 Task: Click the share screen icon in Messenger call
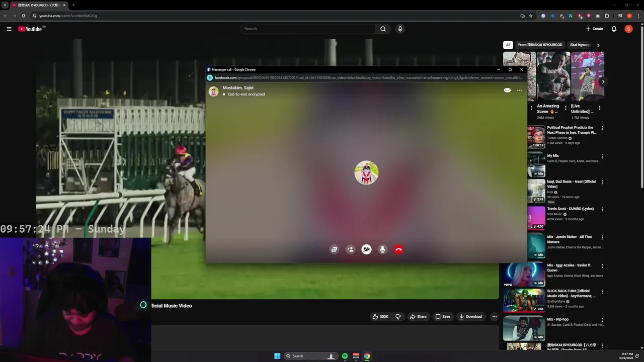point(334,249)
